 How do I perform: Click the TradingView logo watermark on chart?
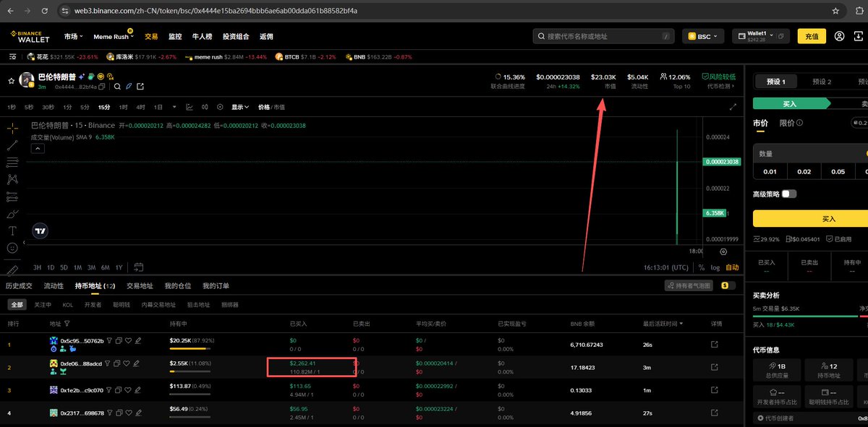coord(41,230)
